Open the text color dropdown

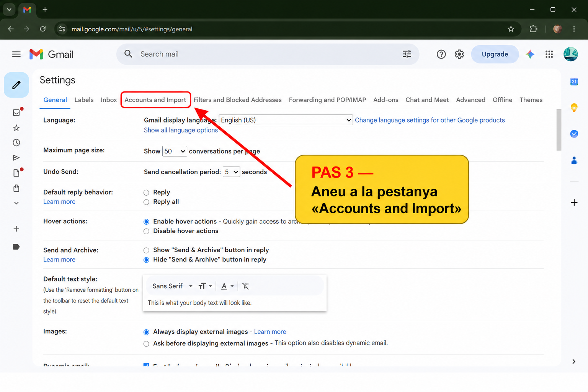[227, 286]
